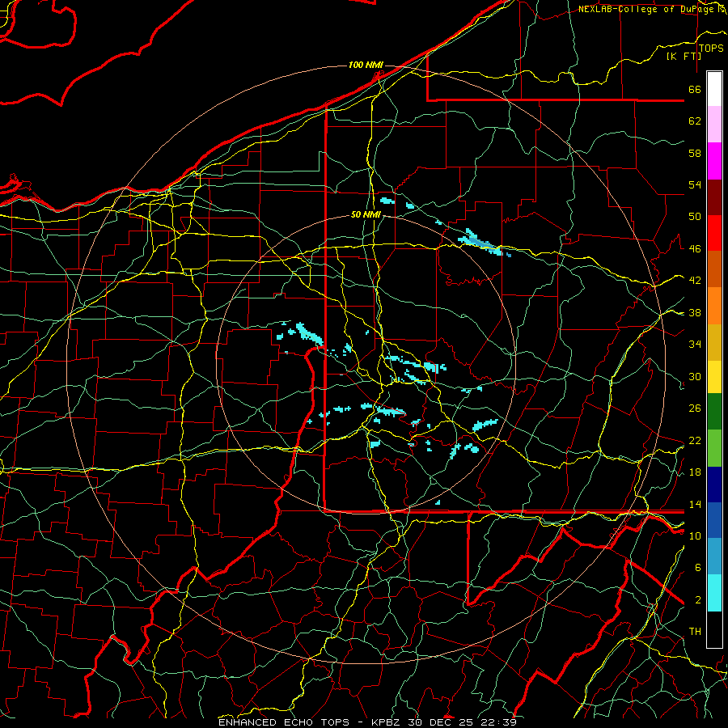Viewport: 728px width, 728px height.
Task: Click the '50 NMI' range ring label
Action: (x=366, y=214)
